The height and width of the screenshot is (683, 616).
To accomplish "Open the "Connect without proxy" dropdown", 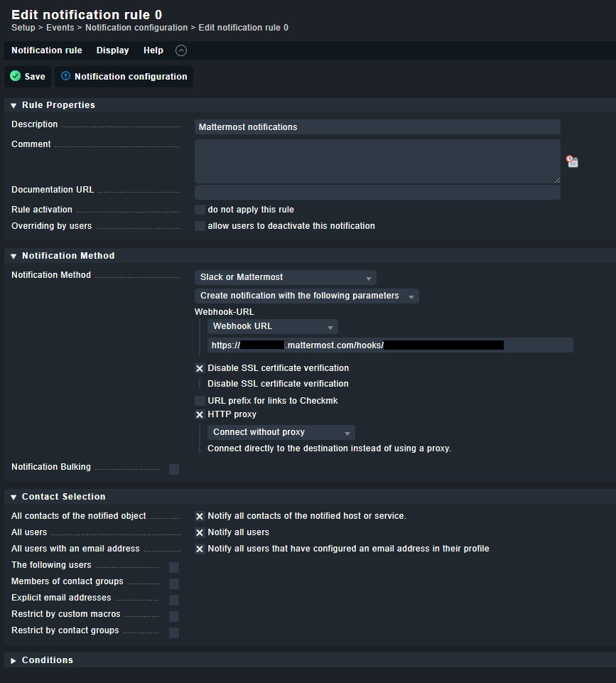I will pos(280,432).
